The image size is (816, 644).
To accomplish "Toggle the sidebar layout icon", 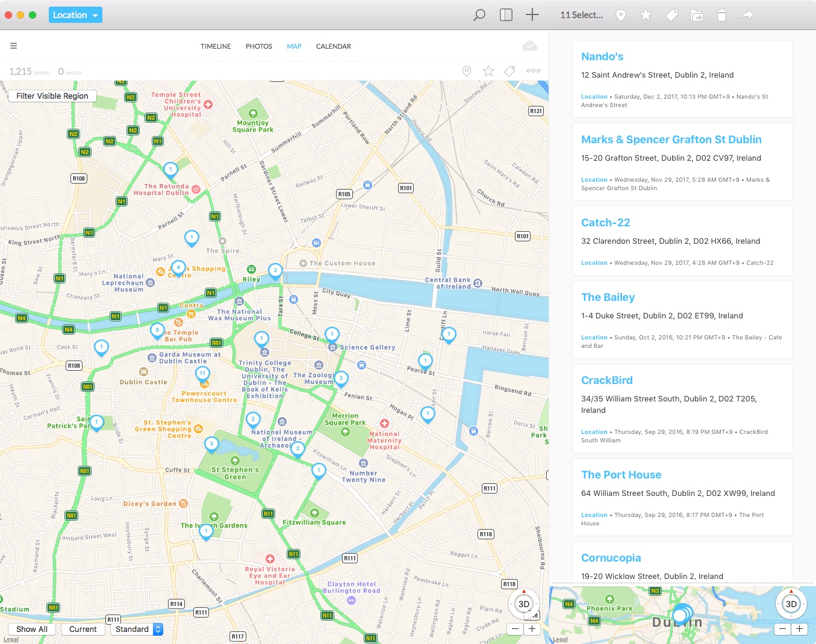I will click(506, 15).
